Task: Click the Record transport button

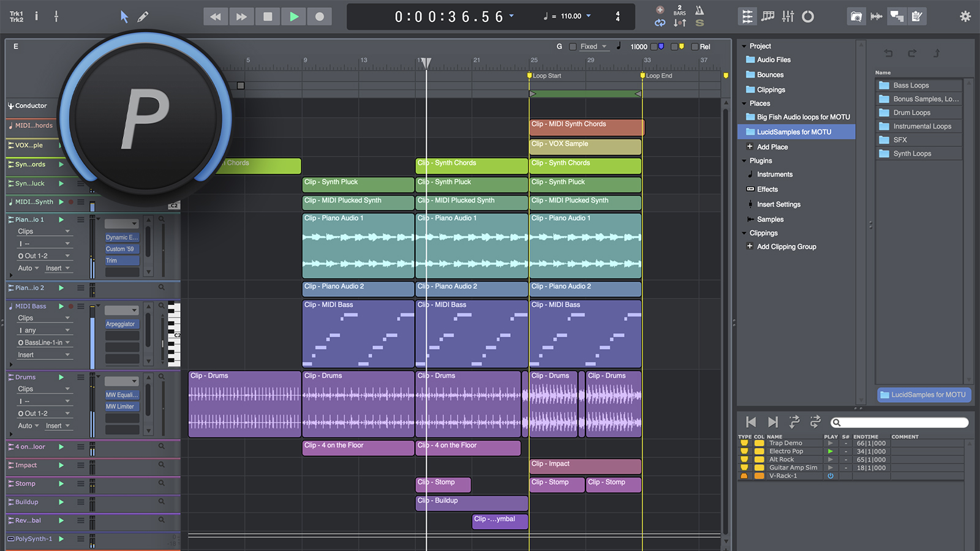Action: point(319,17)
